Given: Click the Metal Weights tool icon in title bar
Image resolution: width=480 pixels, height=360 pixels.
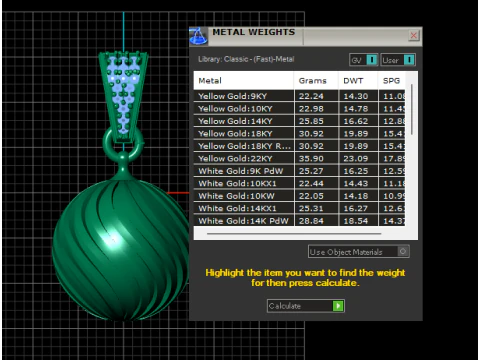Looking at the screenshot, I should click(199, 36).
